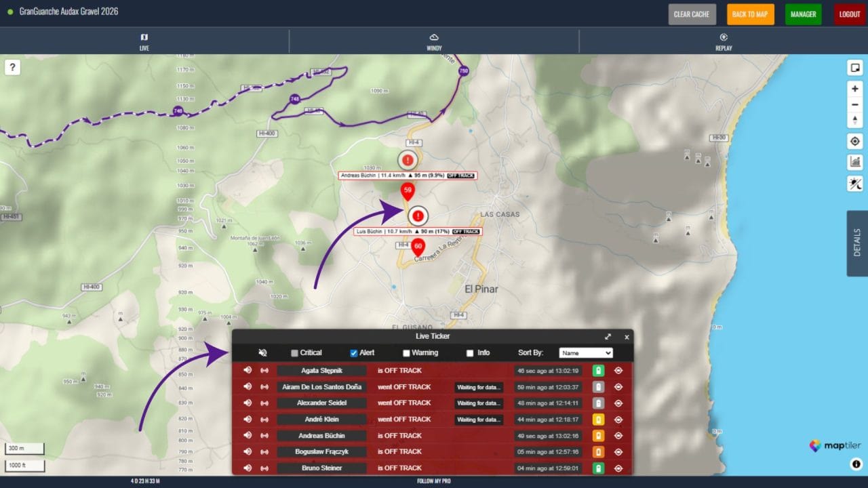Reset map bearing with compass icon

[x=855, y=120]
